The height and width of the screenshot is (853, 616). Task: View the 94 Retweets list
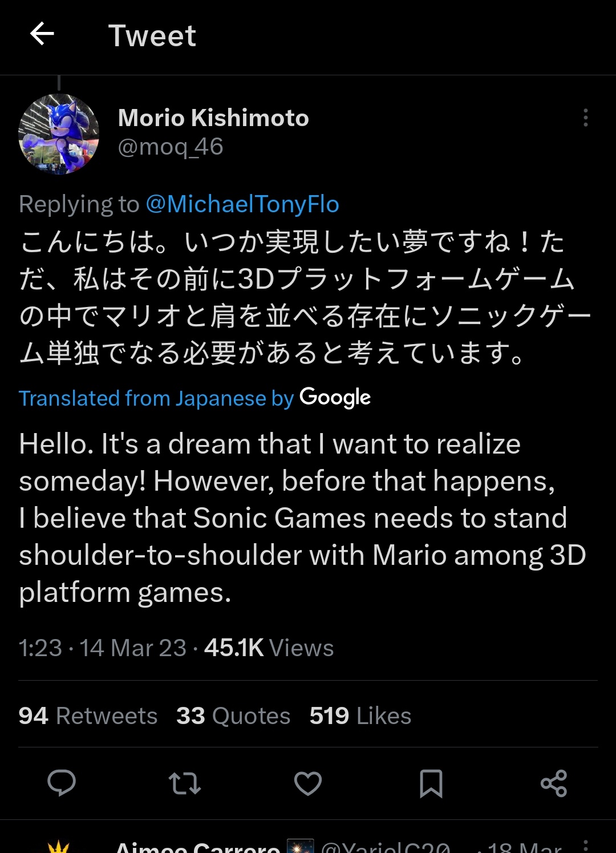(88, 715)
